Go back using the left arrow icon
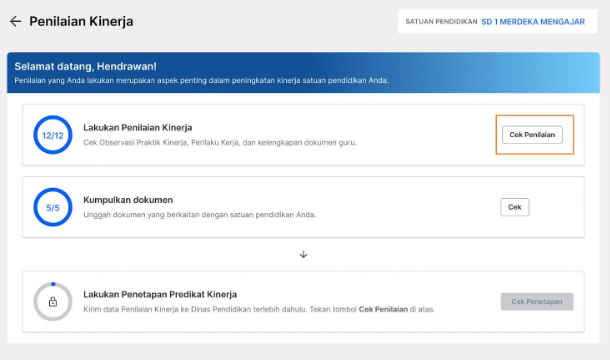The width and height of the screenshot is (610, 360). tap(15, 21)
